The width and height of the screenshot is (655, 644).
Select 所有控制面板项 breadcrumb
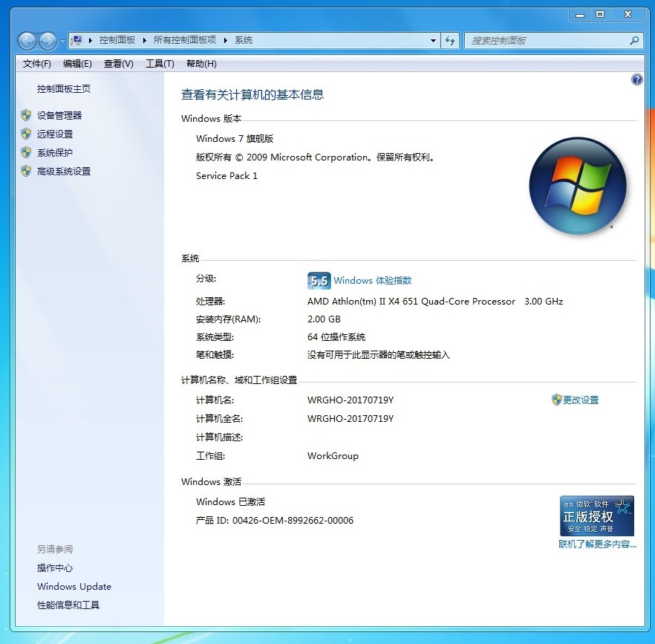coord(185,40)
